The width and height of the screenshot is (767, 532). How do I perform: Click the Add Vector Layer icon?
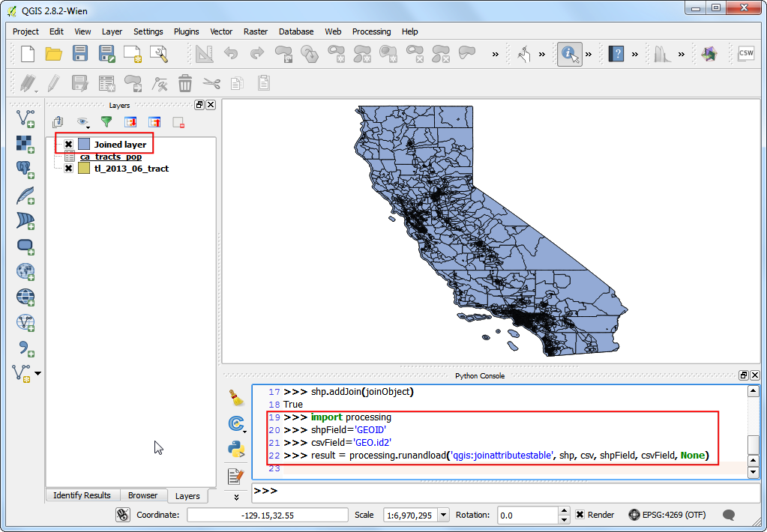[x=25, y=118]
